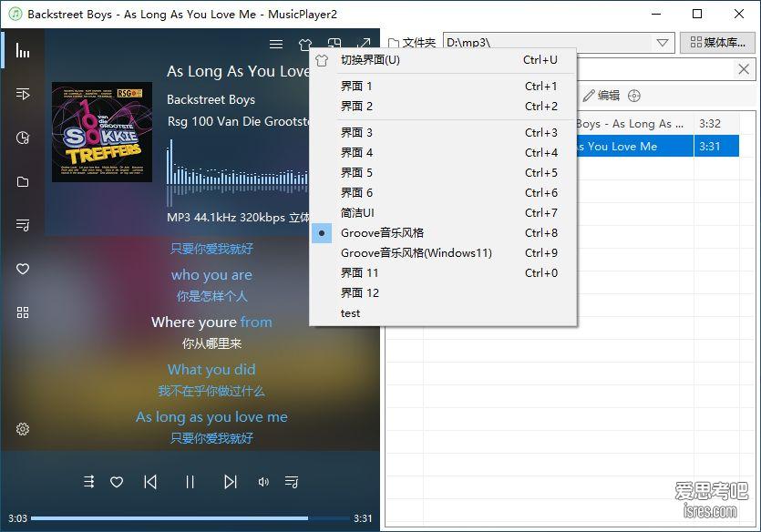Click lyric line 'Where youre from'
This screenshot has width=761, height=532.
[x=211, y=322]
